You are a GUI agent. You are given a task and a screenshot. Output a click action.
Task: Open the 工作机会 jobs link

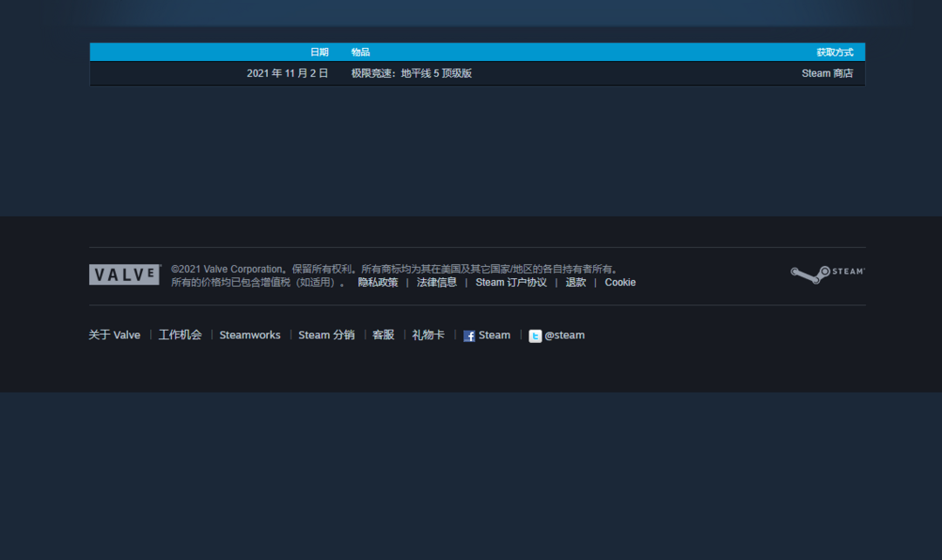[x=180, y=335]
